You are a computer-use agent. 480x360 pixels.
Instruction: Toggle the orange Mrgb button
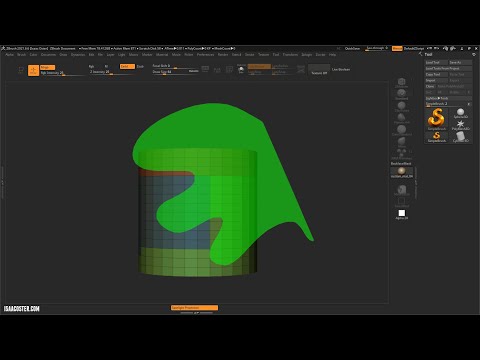click(47, 67)
